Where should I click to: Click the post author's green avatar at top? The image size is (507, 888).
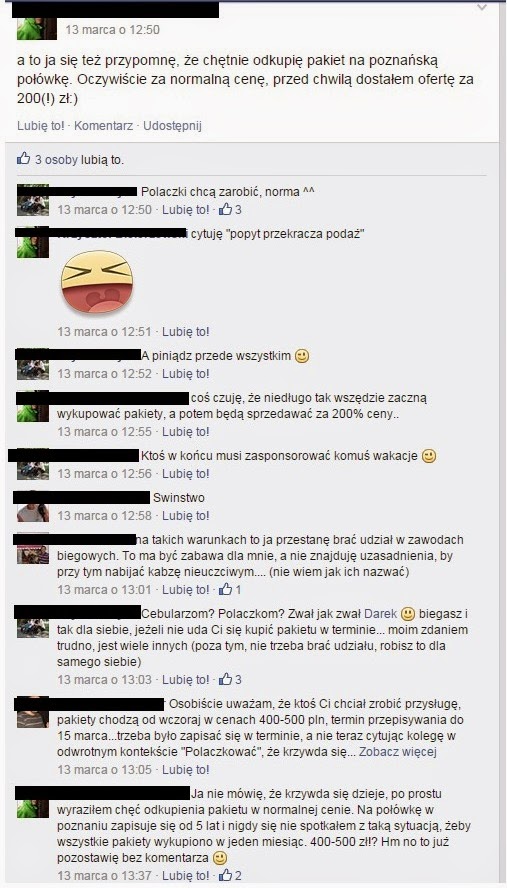[x=37, y=28]
